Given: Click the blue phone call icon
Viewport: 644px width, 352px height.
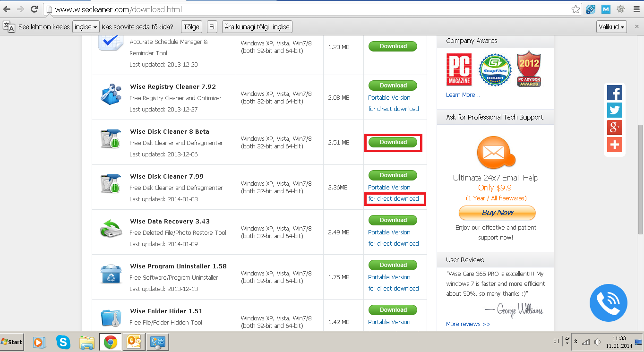Looking at the screenshot, I should 609,303.
